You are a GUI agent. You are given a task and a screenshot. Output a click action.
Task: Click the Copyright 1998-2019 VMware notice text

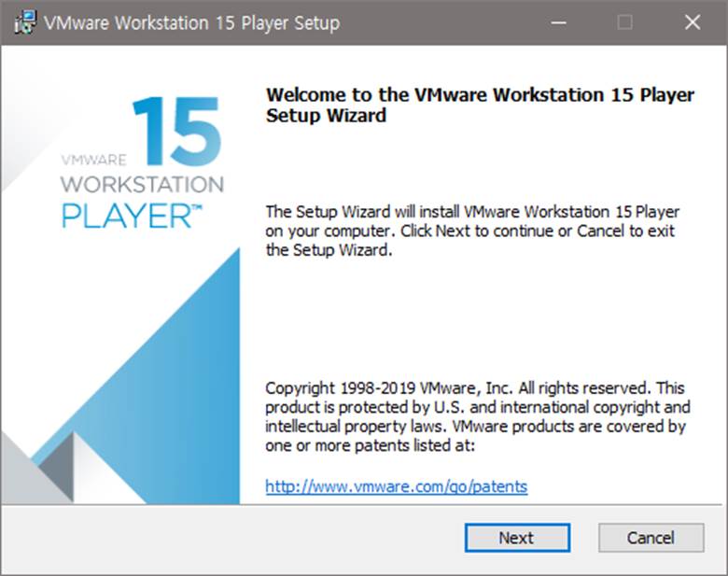click(476, 416)
